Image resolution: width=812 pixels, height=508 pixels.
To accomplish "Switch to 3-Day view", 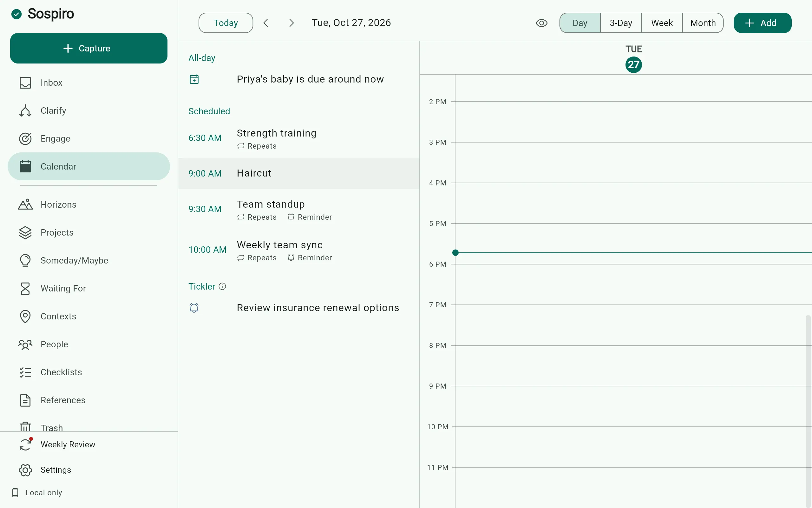I will (x=621, y=23).
